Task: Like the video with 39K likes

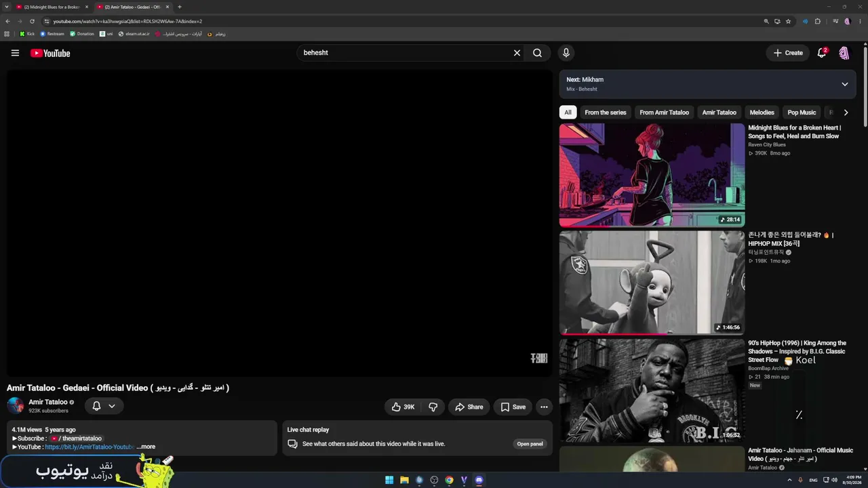Action: click(403, 407)
